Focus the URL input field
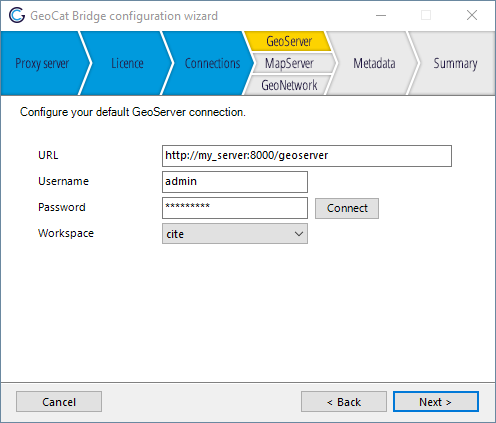Screen dimensions: 496x423 tap(307, 156)
